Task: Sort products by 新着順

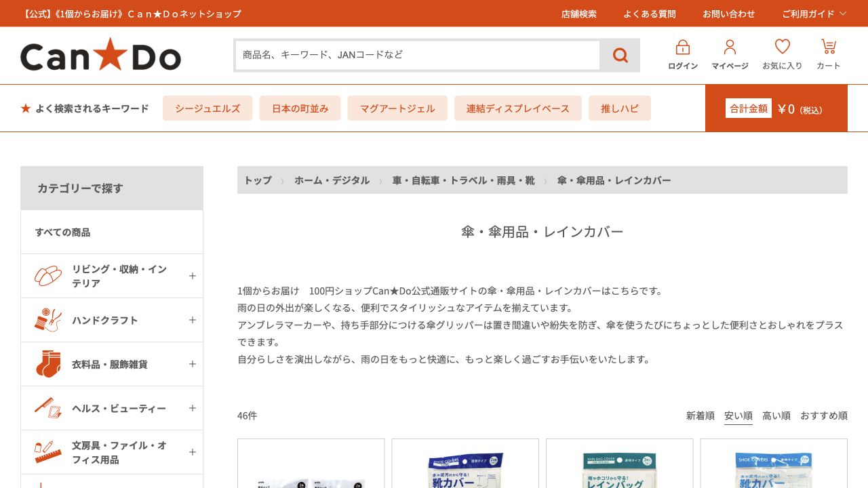Action: coord(700,415)
